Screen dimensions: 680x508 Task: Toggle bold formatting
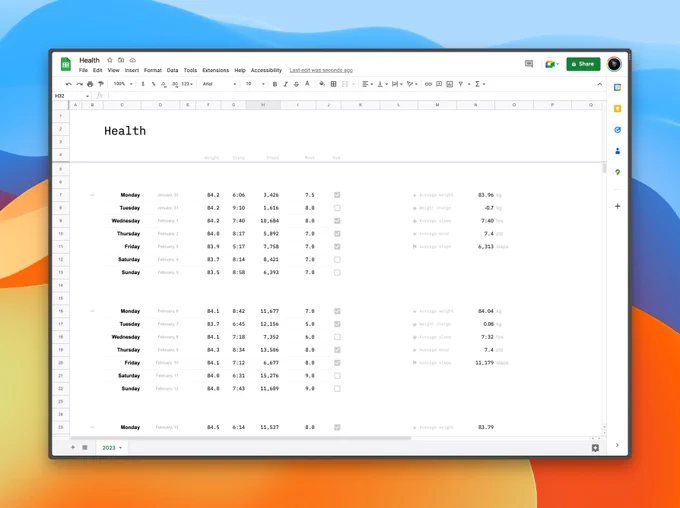click(x=275, y=84)
